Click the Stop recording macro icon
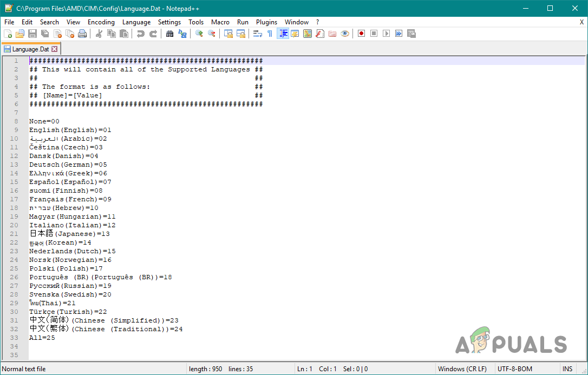This screenshot has width=588, height=375. pyautogui.click(x=374, y=34)
